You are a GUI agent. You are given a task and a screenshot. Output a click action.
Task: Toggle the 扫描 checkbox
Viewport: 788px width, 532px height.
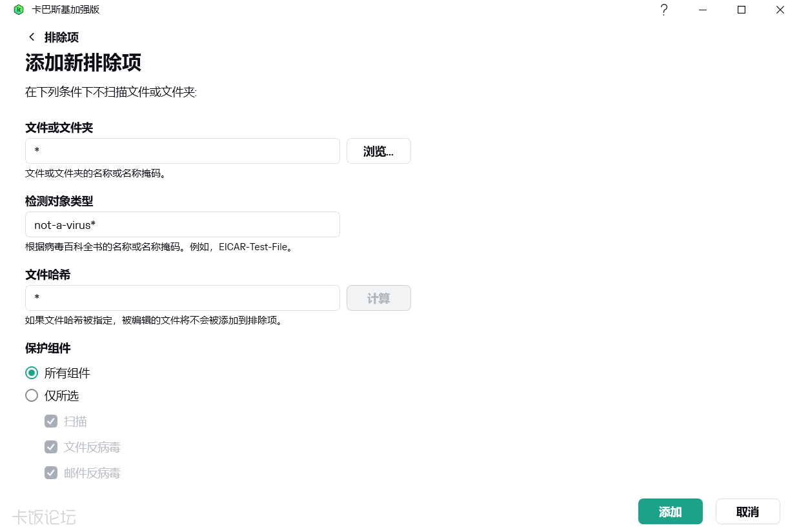tap(51, 421)
